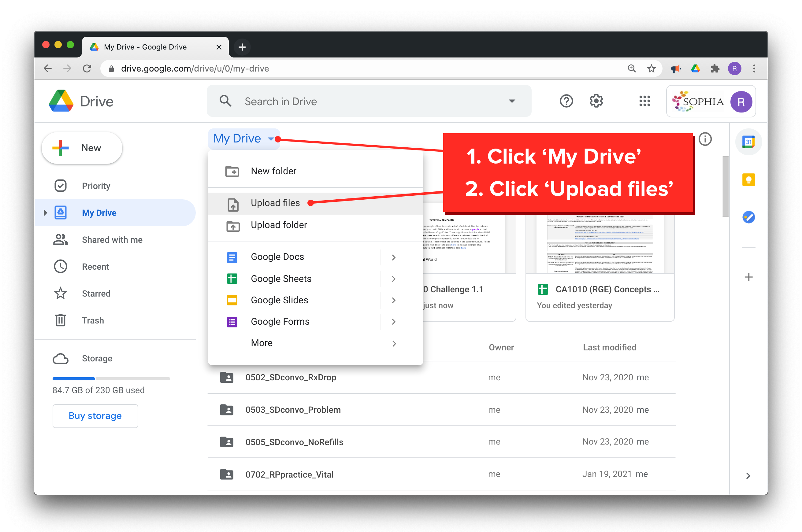802x532 pixels.
Task: Sort by Last modified column header
Action: click(609, 347)
